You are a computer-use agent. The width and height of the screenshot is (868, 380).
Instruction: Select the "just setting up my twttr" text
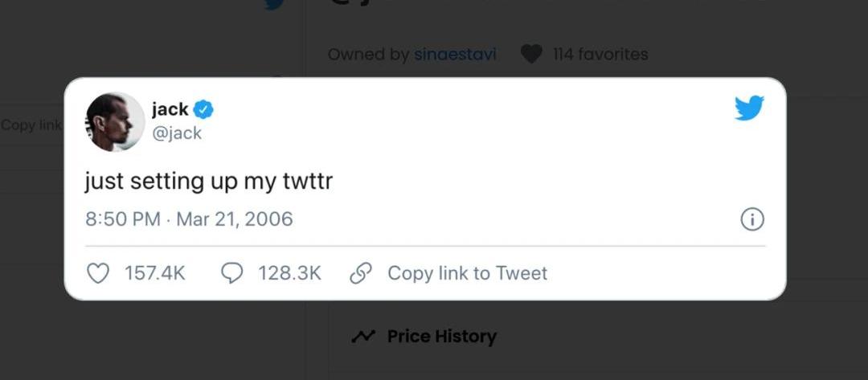pyautogui.click(x=208, y=182)
